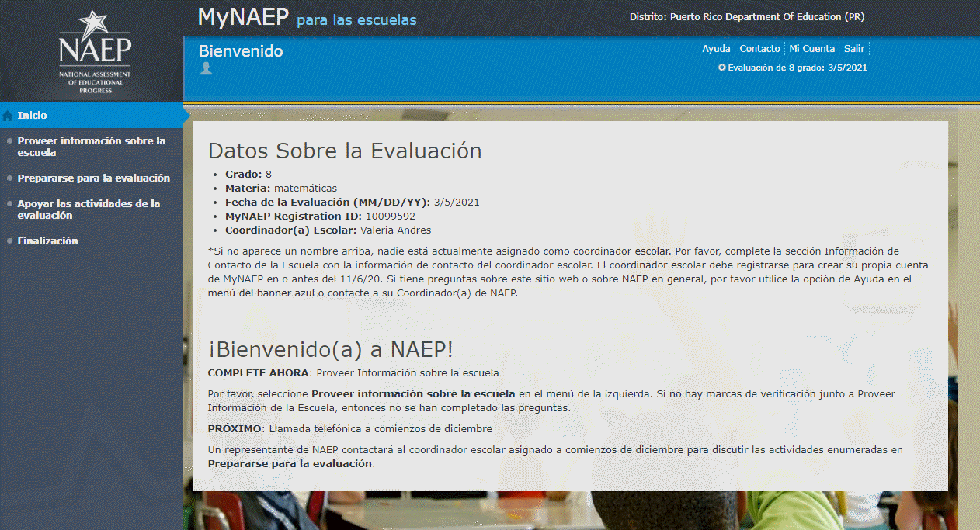Click the NAEP logo
This screenshot has width=980, height=530.
(x=95, y=51)
